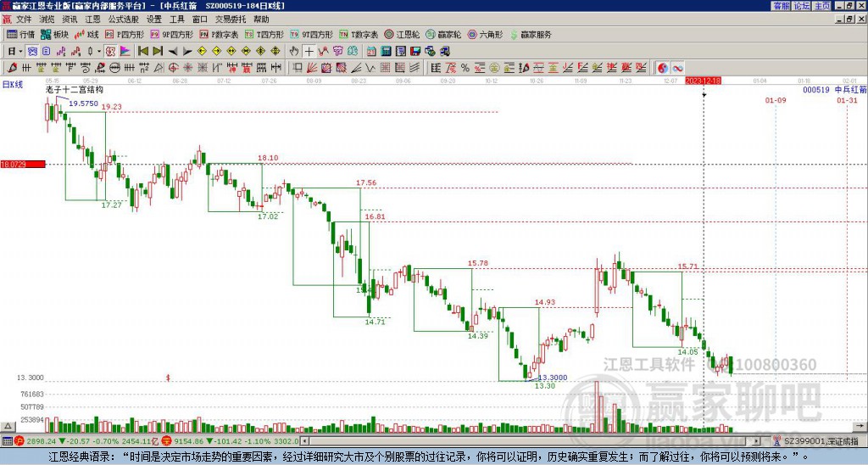The image size is (868, 465).
Task: Select the percent % line tool
Action: point(465,68)
